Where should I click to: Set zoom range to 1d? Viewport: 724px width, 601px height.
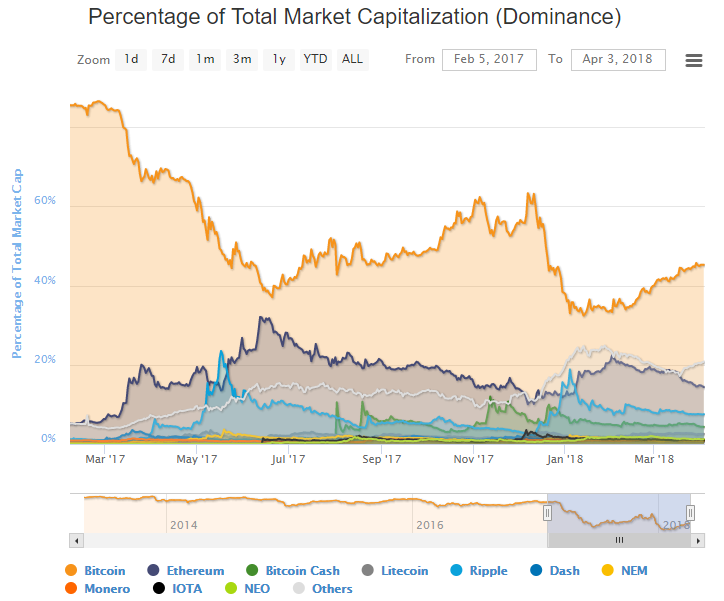point(131,59)
